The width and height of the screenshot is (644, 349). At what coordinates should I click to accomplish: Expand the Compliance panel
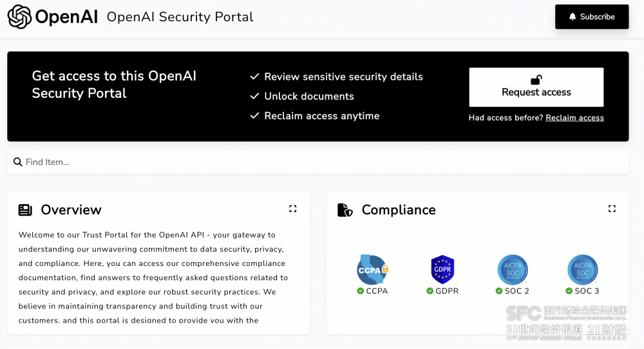(612, 209)
